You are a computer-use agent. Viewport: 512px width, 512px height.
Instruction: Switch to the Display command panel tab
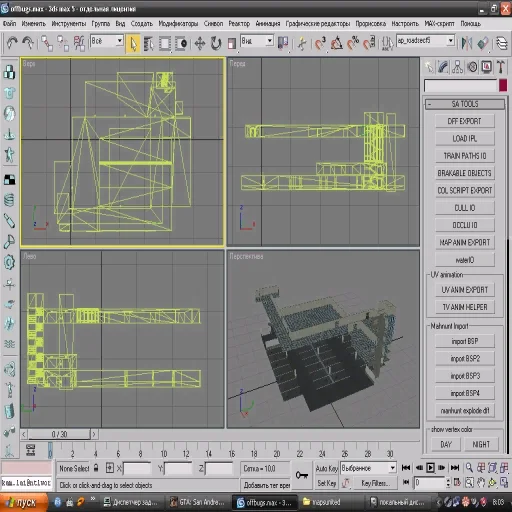pos(486,67)
